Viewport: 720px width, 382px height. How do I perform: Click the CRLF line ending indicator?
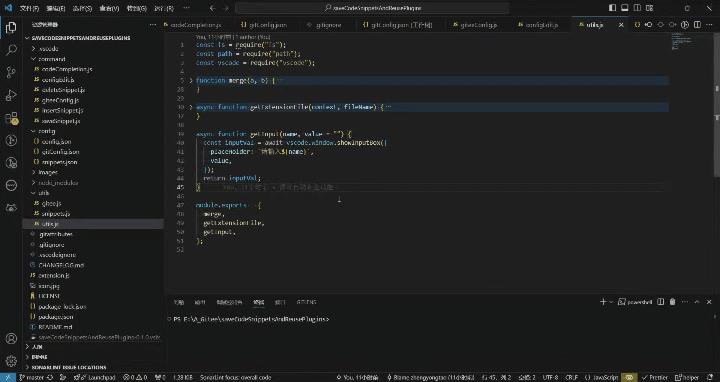coord(571,377)
